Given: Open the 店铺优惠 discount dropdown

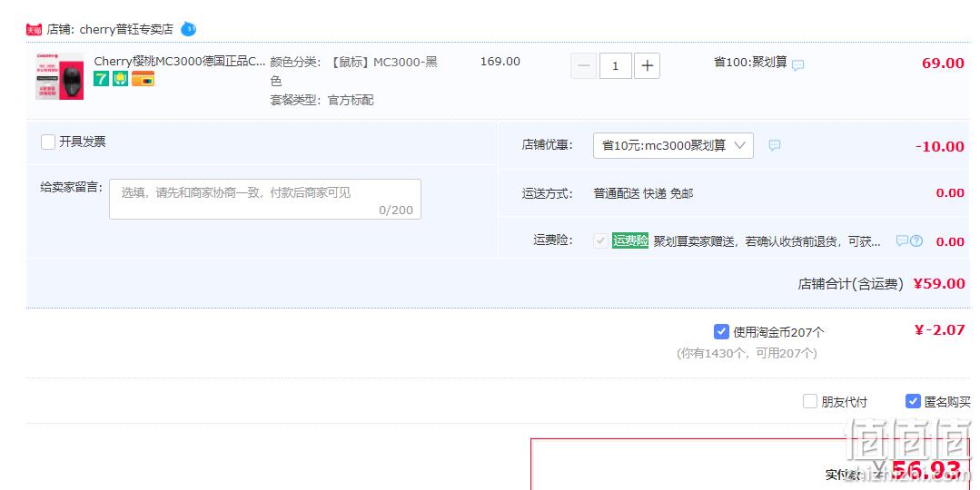Looking at the screenshot, I should 673,145.
